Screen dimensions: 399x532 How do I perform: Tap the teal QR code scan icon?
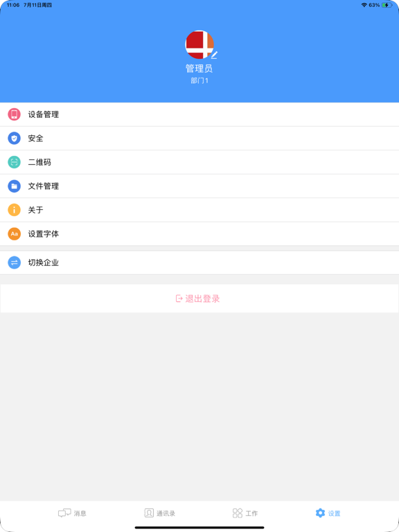click(15, 162)
